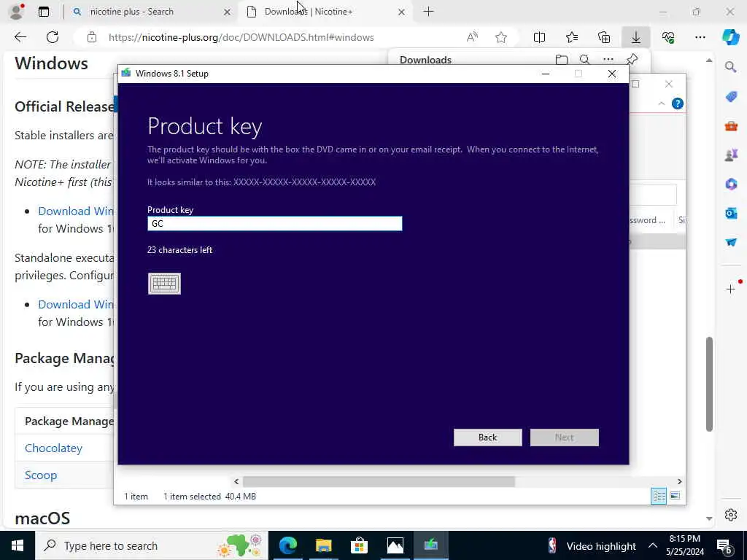Click the taskbar search box
Screen dimensions: 747x560
[151, 545]
